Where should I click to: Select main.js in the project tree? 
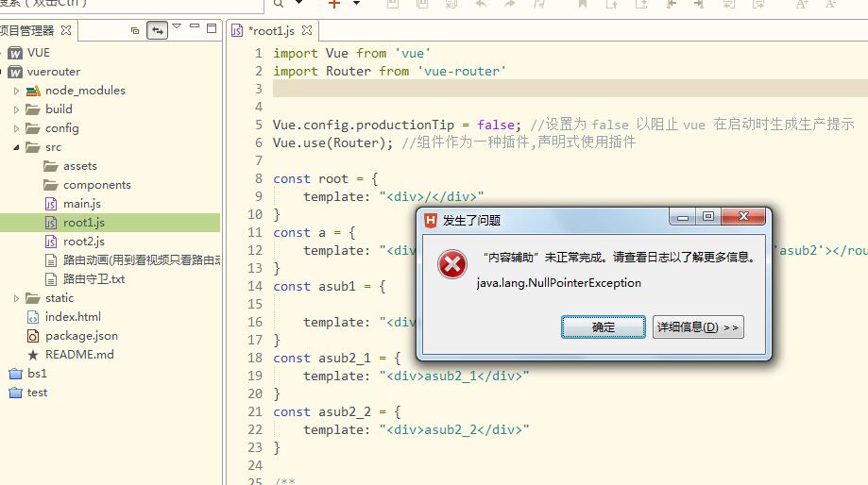click(x=81, y=204)
